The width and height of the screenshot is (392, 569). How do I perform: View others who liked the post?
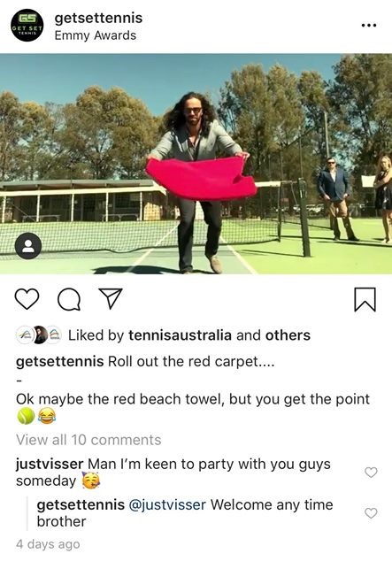[288, 335]
